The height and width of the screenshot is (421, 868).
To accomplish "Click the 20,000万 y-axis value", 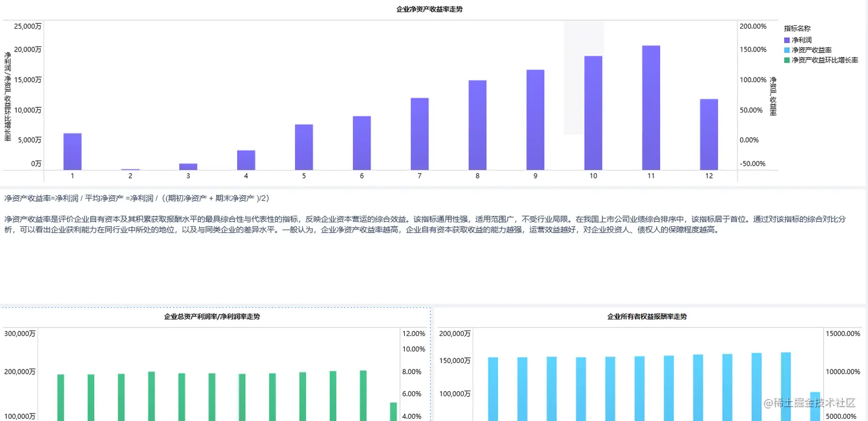I will pyautogui.click(x=28, y=50).
